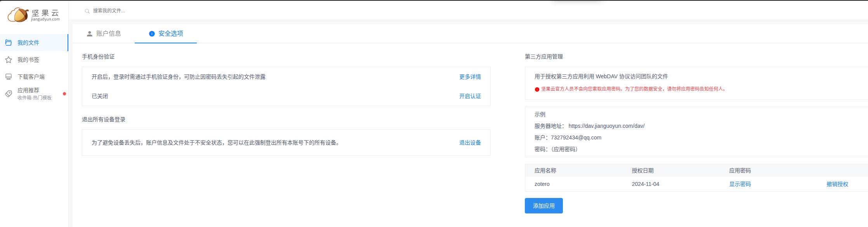The width and height of the screenshot is (868, 227).
Task: Click the blue info icon on 安全选项 tab
Action: click(x=152, y=34)
